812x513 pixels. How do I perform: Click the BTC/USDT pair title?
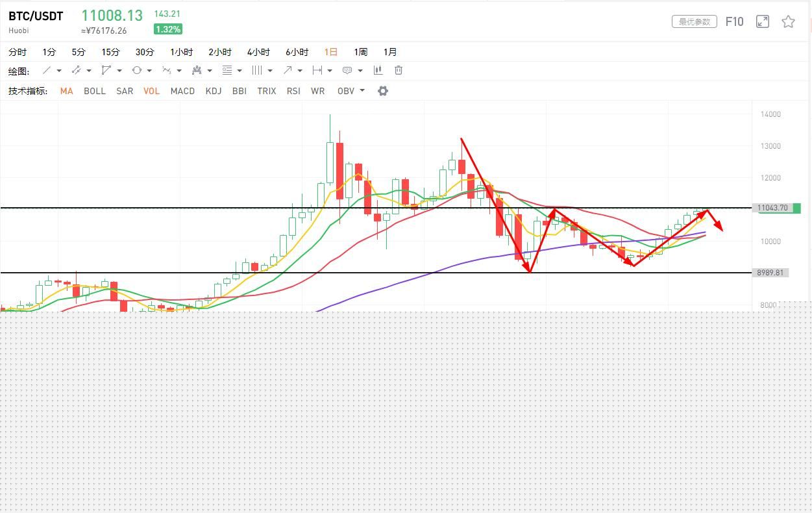36,16
